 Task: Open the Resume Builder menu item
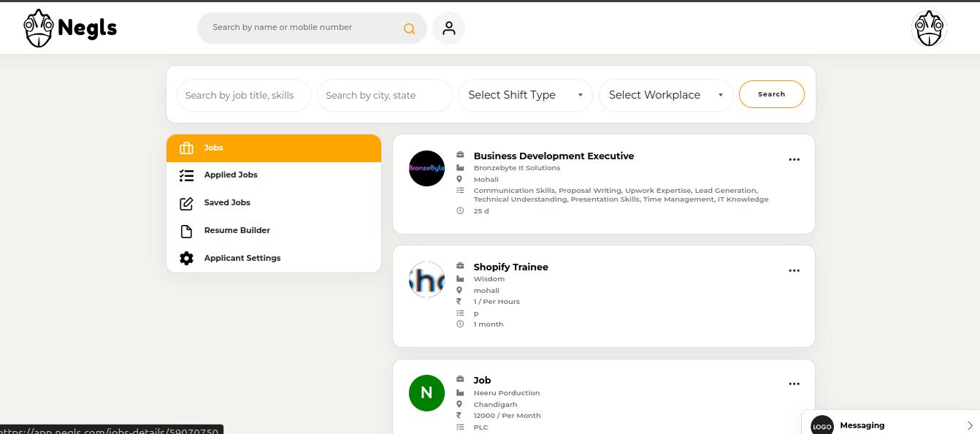237,231
